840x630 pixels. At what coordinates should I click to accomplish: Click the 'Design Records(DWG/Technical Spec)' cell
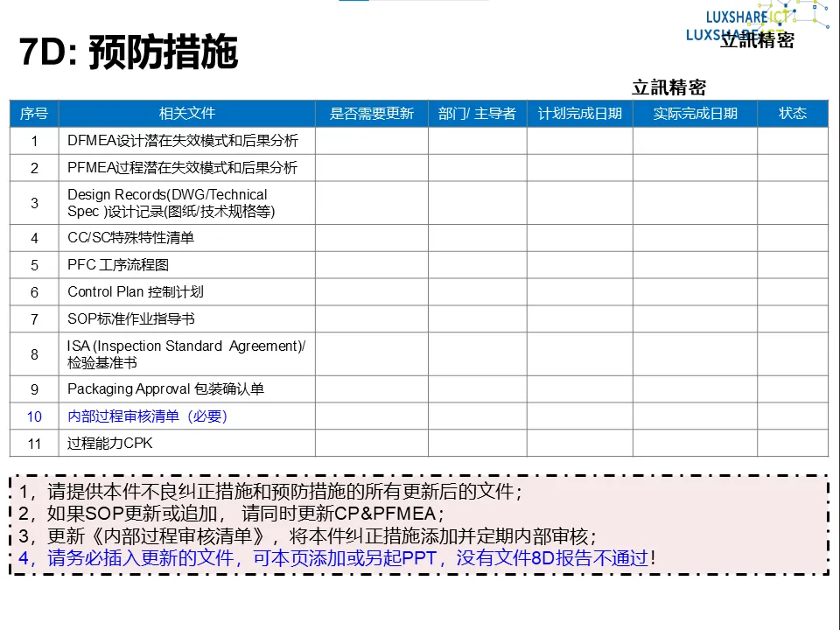tap(187, 203)
